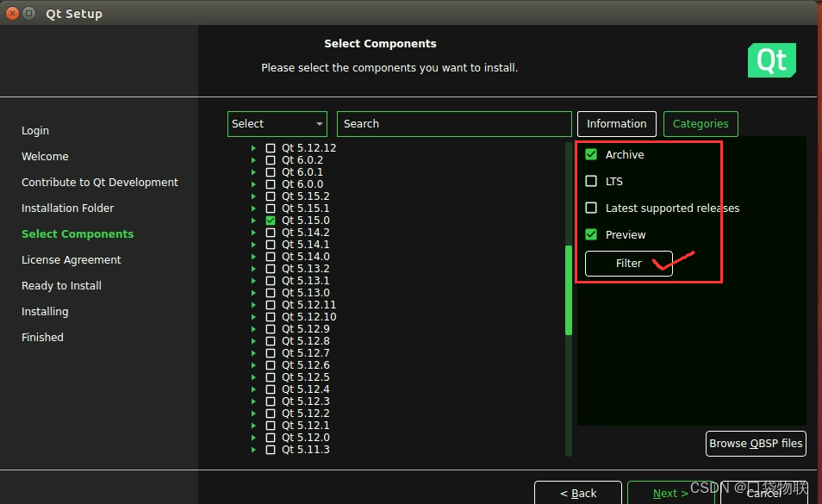Cancel the Qt Setup wizard
Image resolution: width=822 pixels, height=504 pixels.
tap(763, 493)
